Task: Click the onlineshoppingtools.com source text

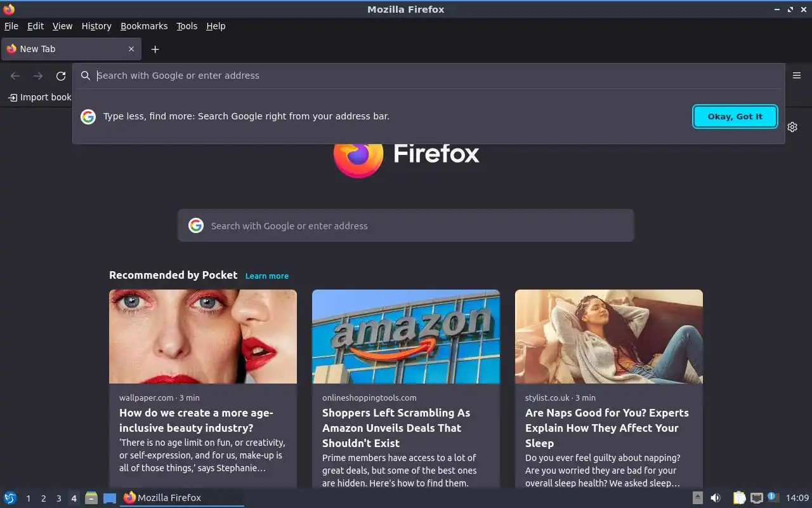Action: pos(369,398)
